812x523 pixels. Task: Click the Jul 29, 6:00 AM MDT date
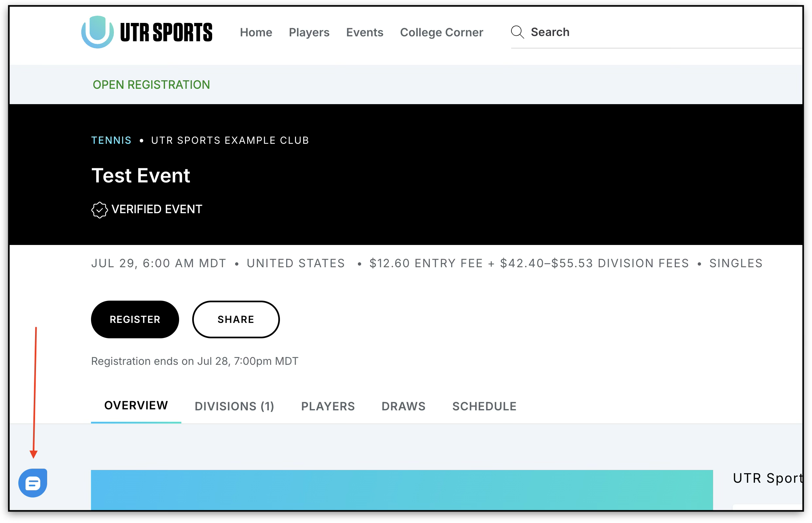pos(158,263)
